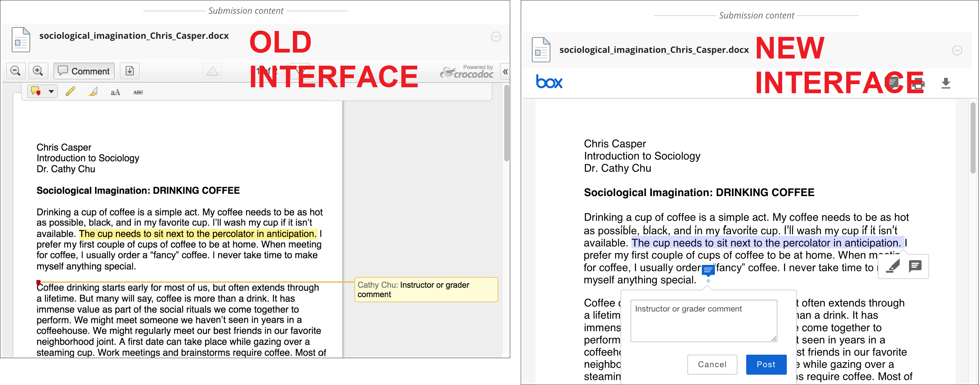980x385 pixels.
Task: Click the comment bubble in selection popup
Action: click(915, 266)
